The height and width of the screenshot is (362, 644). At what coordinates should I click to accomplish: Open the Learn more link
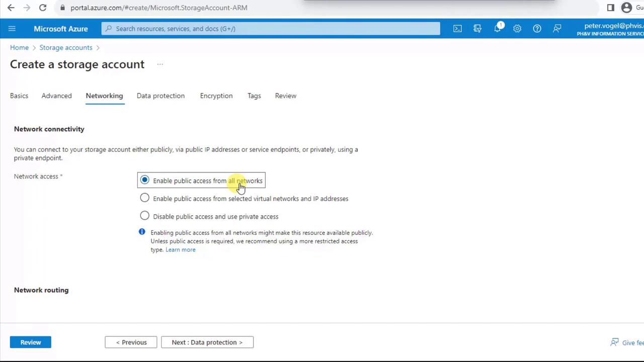click(181, 250)
